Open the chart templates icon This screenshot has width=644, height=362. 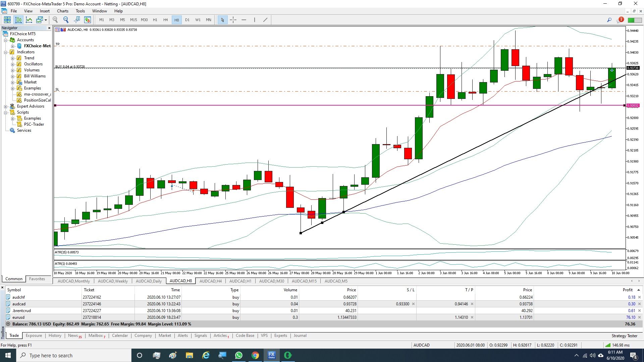coord(39,20)
